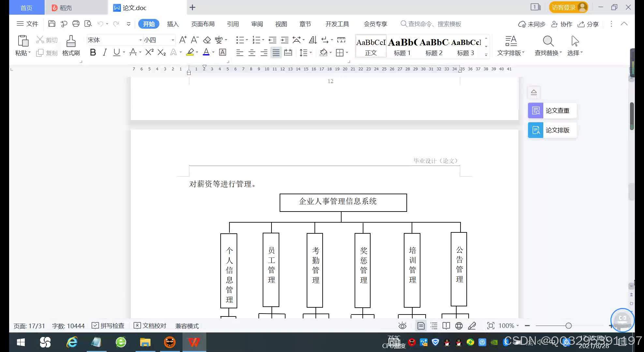Toggle Spell Check in status bar
This screenshot has width=644, height=352.
tap(108, 326)
